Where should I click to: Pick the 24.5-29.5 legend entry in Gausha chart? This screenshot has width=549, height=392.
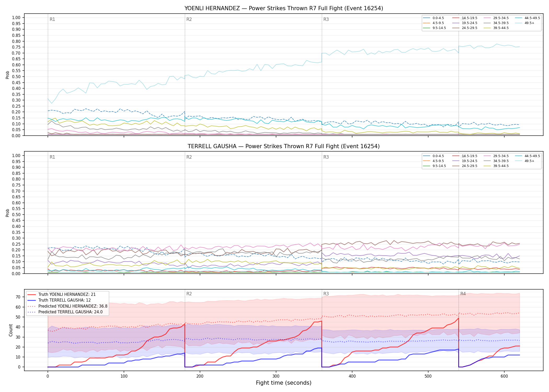click(465, 166)
